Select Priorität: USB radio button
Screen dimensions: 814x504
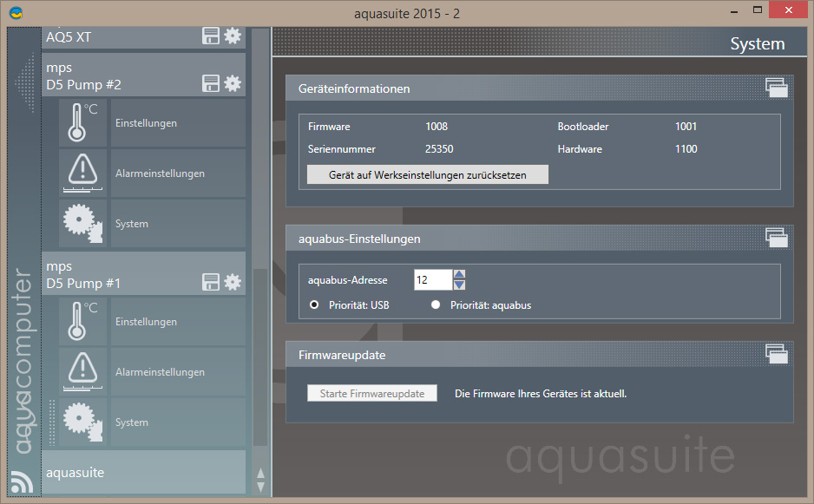pyautogui.click(x=314, y=304)
